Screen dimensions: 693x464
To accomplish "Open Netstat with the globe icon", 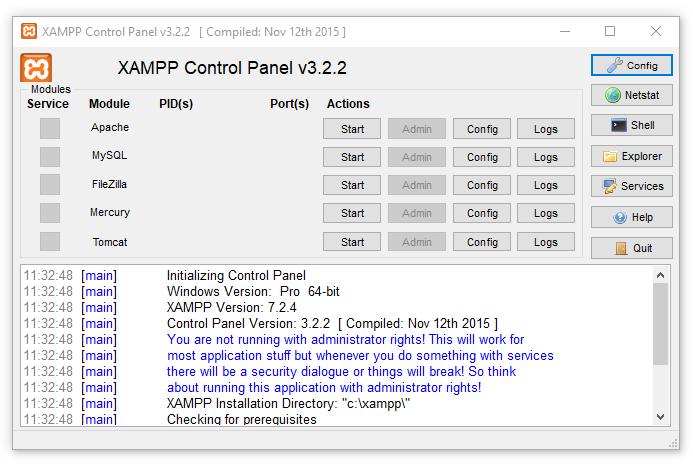I will 632,95.
